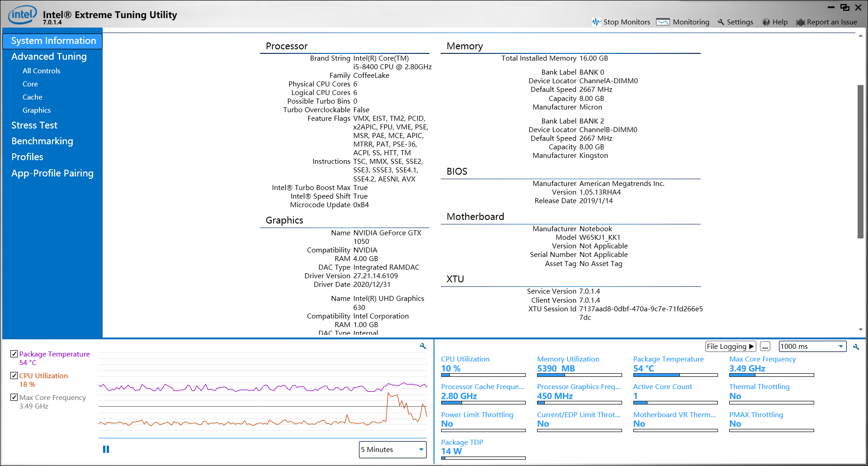Click the ellipsis button beside File Logging

[x=765, y=347]
